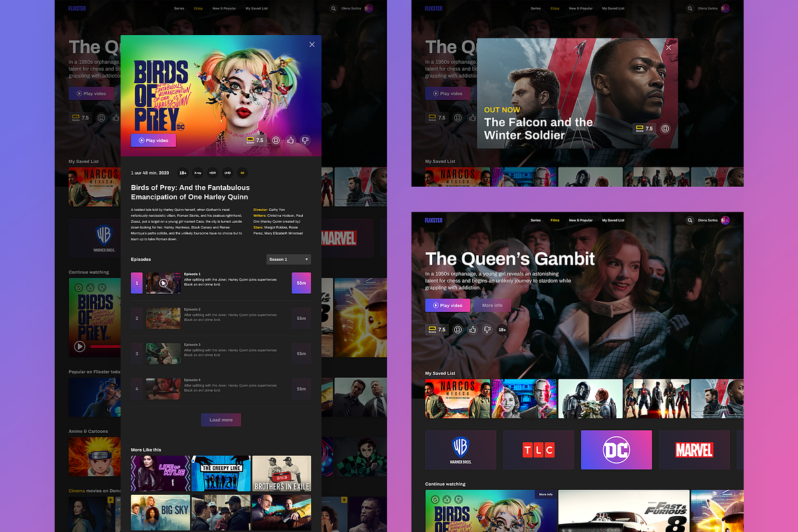Open the Season 1 dropdown
This screenshot has width=798, height=532.
(289, 259)
